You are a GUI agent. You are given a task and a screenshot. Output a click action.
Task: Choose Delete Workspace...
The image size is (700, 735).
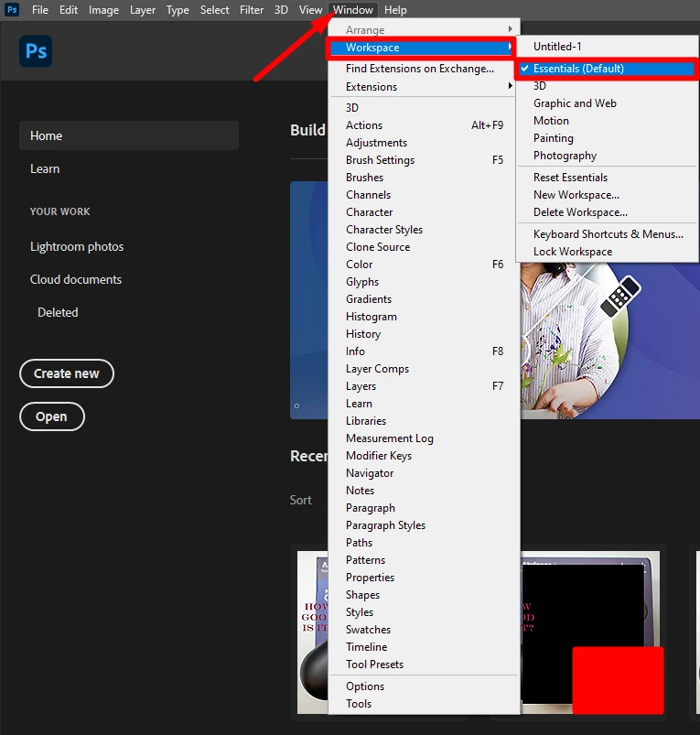point(607,211)
